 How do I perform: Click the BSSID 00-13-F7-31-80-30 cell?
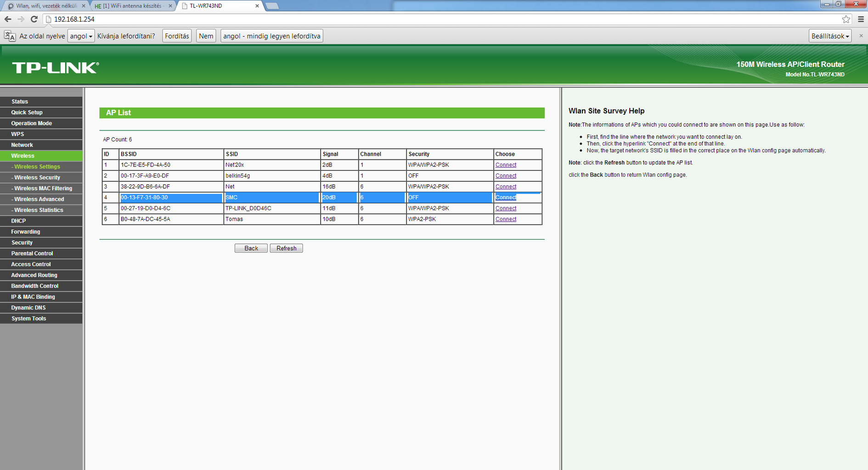point(171,197)
